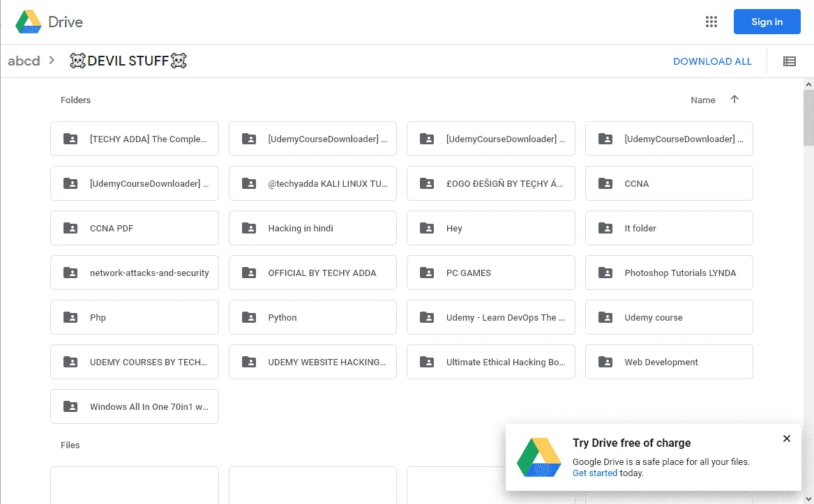Click the folder icon of Web Development
Viewport: 814px width, 504px height.
tap(605, 362)
